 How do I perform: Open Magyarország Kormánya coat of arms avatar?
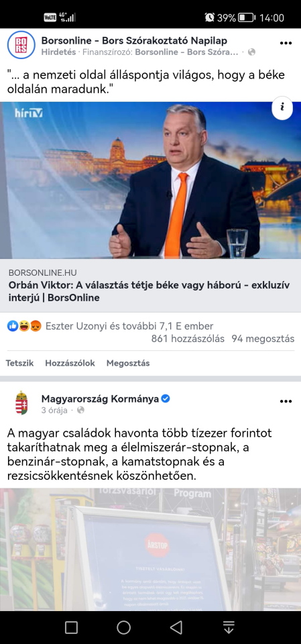pyautogui.click(x=21, y=403)
